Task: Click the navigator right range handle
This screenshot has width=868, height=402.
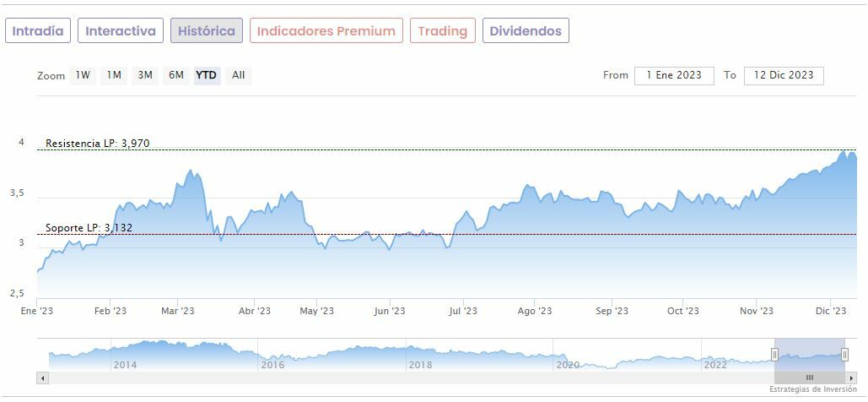Action: [844, 355]
